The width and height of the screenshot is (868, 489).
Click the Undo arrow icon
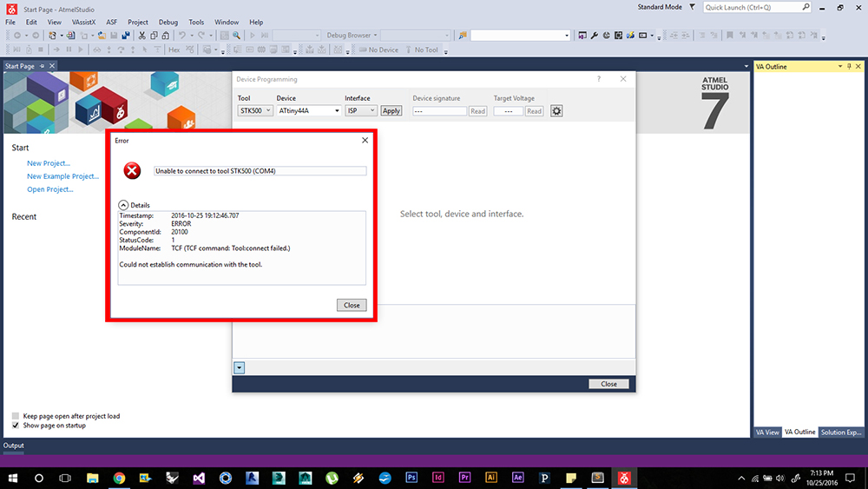pyautogui.click(x=181, y=36)
